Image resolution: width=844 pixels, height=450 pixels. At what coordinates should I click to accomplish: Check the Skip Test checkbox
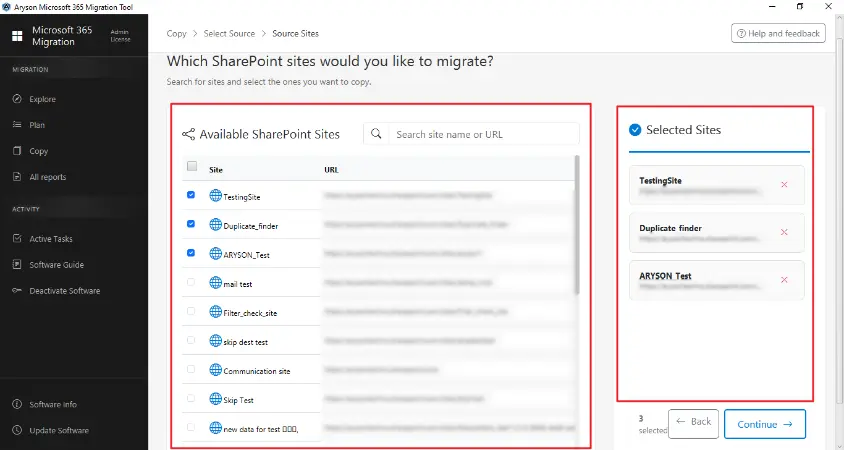click(191, 398)
